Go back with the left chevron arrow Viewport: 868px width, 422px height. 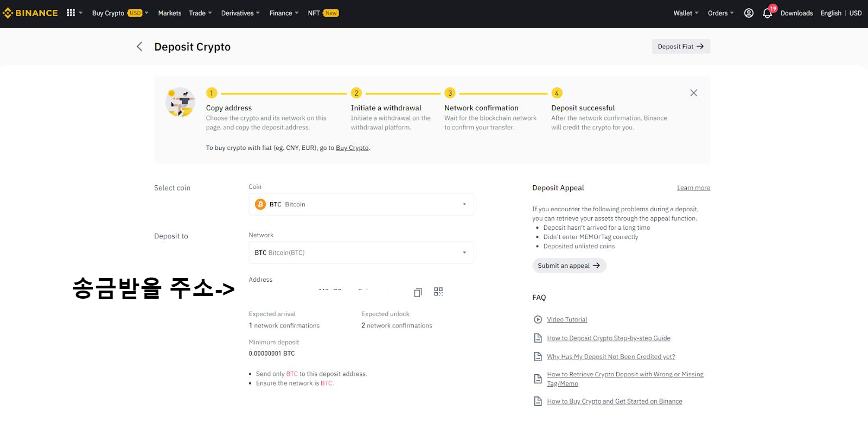point(139,47)
